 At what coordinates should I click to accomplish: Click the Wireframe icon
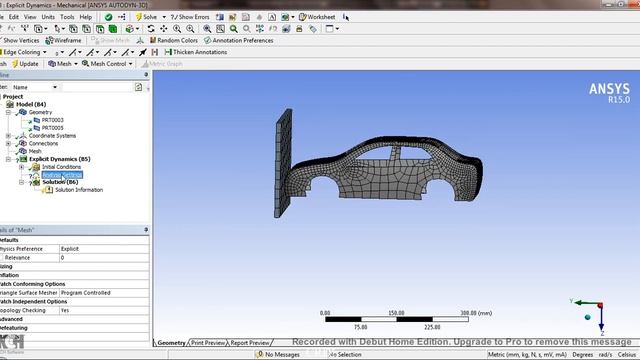tap(49, 40)
